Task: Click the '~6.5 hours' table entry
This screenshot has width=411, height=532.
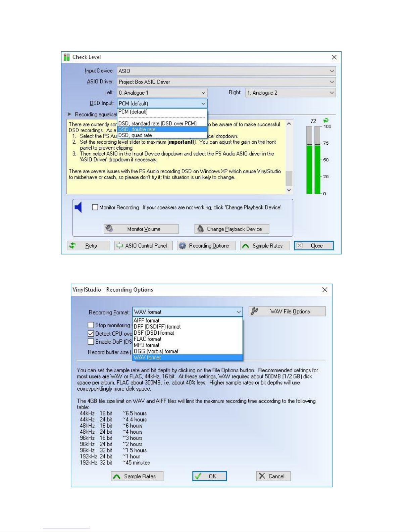Action: pyautogui.click(x=135, y=413)
